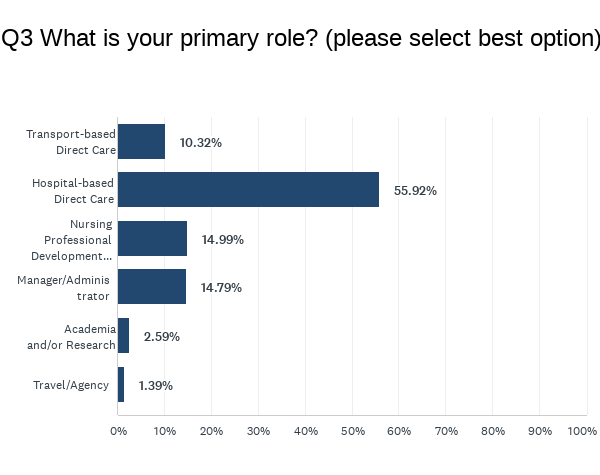This screenshot has height=475, width=600.
Task: Click the Academia and/or Research bar
Action: pyautogui.click(x=123, y=336)
